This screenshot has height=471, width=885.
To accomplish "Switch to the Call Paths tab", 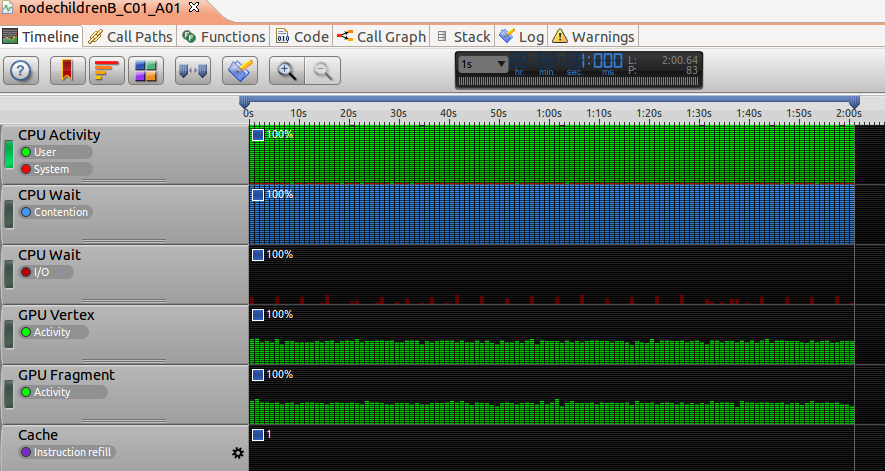I will coord(130,37).
